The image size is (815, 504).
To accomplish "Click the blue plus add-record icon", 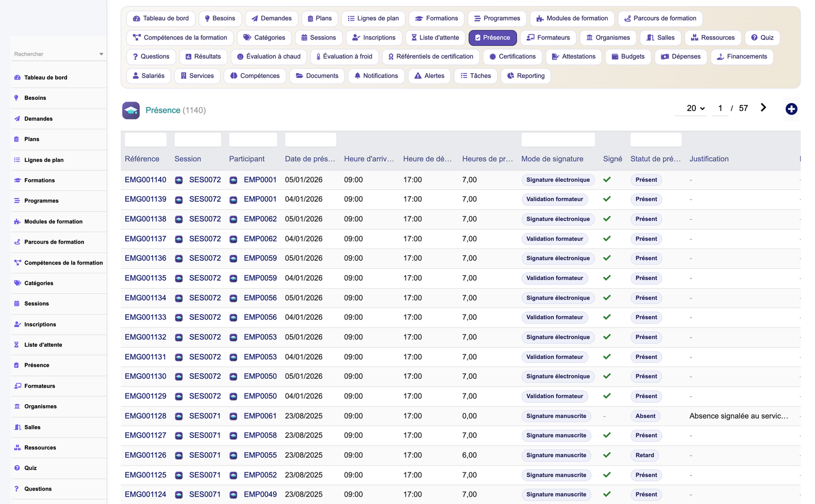I will pyautogui.click(x=791, y=109).
